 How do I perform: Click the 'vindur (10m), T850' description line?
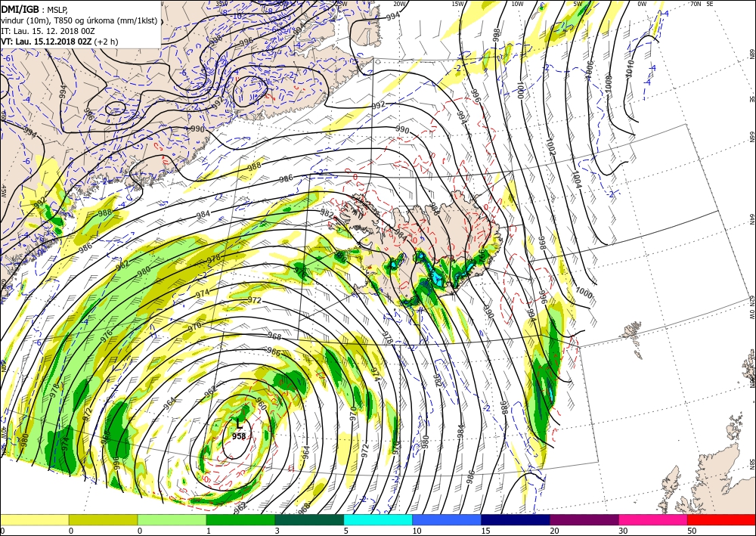coord(79,20)
